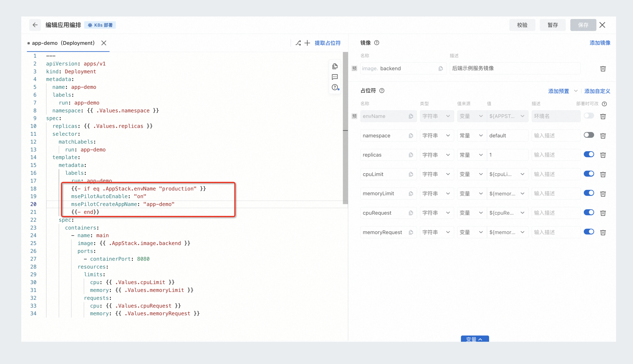Show help tooltip beside 占位符 heading
Image resolution: width=633 pixels, height=364 pixels.
tap(382, 91)
